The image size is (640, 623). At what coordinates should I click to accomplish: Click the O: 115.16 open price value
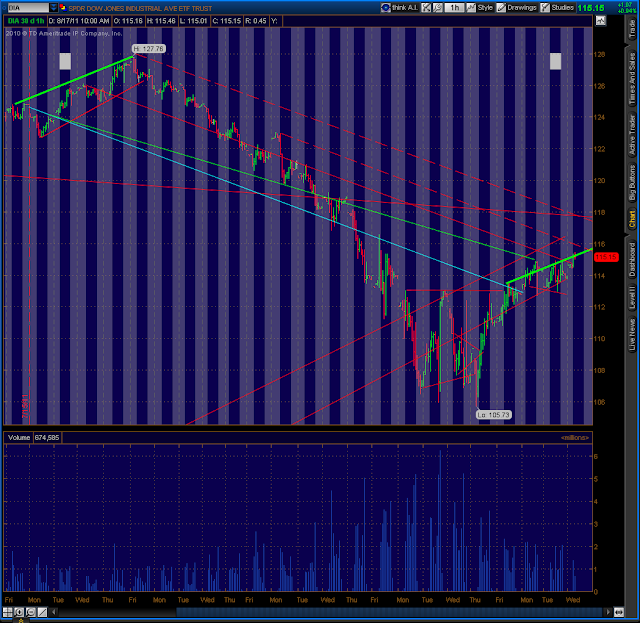(x=128, y=21)
